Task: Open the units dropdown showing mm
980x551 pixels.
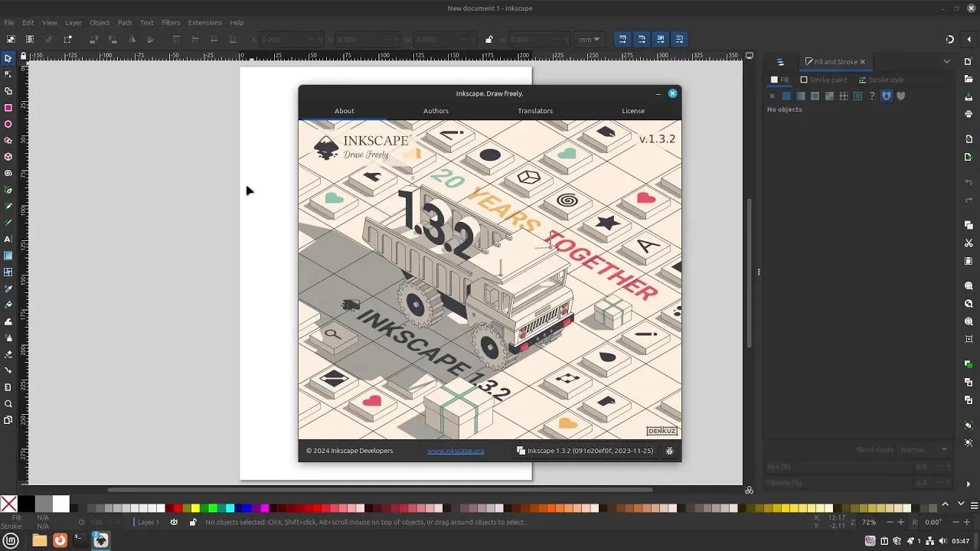Action: (x=589, y=39)
